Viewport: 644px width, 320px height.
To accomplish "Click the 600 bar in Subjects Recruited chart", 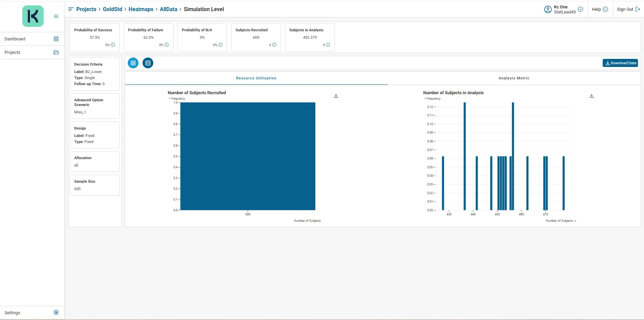I will click(248, 156).
